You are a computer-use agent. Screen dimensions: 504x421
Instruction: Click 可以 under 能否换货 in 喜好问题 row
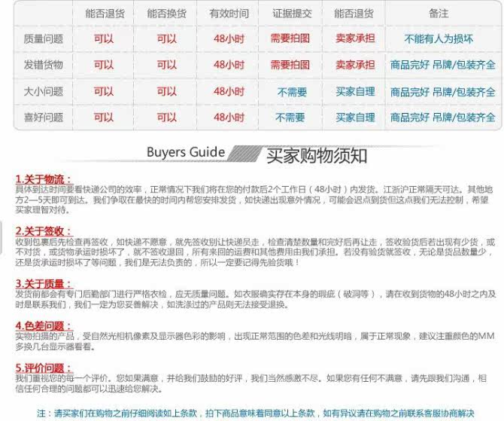click(x=166, y=117)
